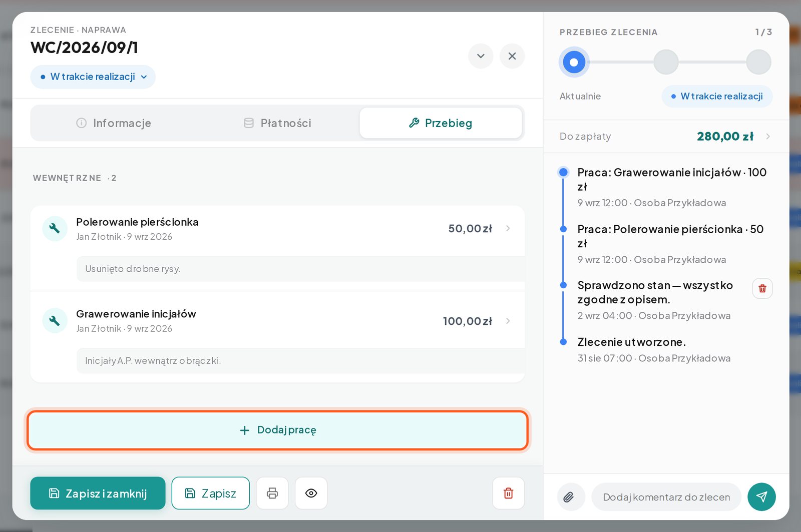Image resolution: width=801 pixels, height=532 pixels.
Task: Click the 'Grawerowanie inicjałów' work title
Action: [x=136, y=314]
